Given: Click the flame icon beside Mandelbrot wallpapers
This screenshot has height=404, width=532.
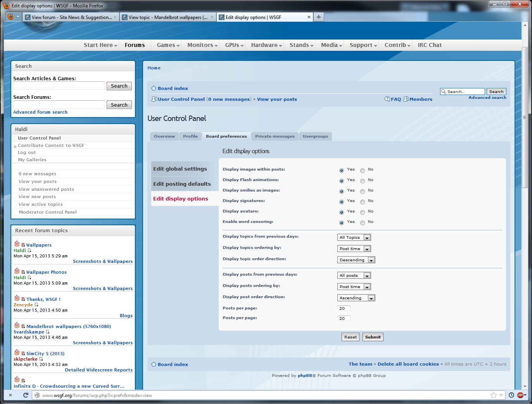Looking at the screenshot, I should coord(17,325).
